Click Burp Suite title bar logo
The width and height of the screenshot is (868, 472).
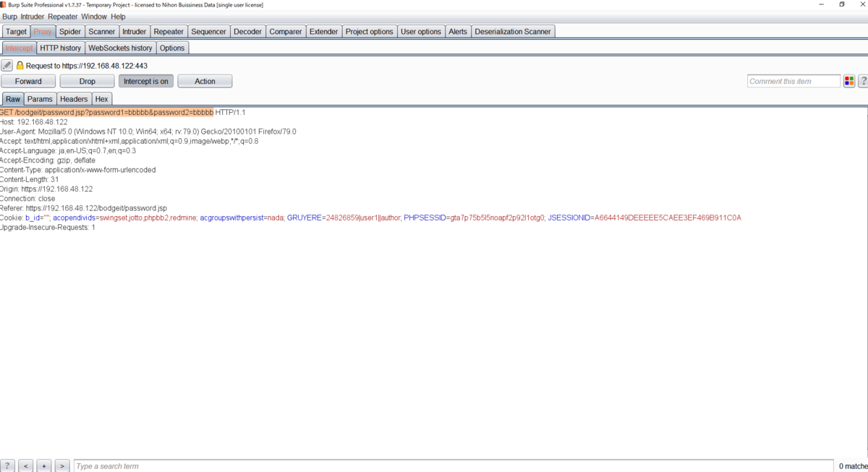point(4,4)
